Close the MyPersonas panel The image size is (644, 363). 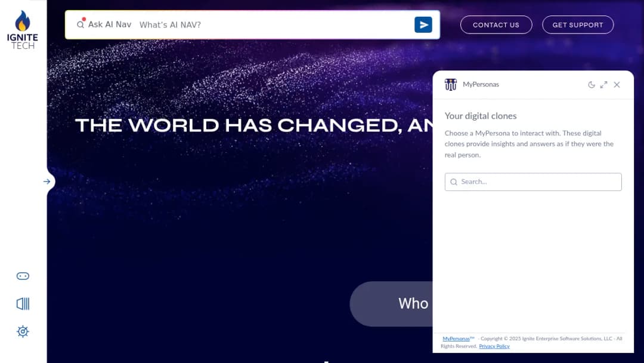[x=617, y=85]
